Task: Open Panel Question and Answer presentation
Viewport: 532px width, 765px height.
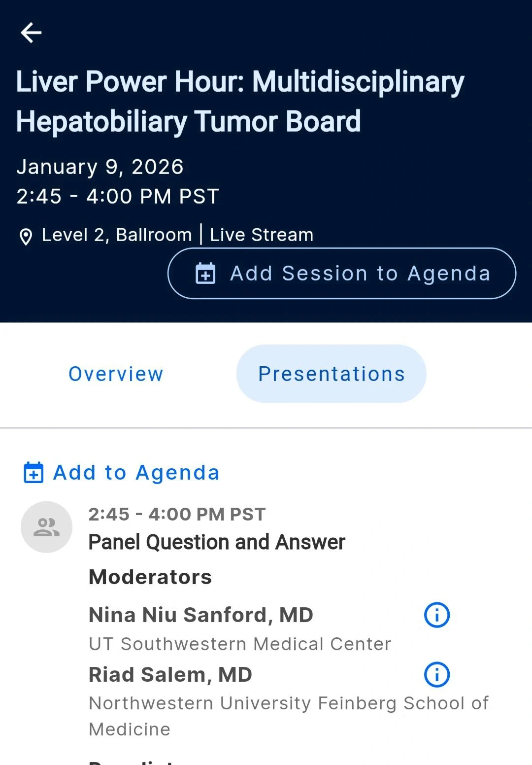Action: 217,542
